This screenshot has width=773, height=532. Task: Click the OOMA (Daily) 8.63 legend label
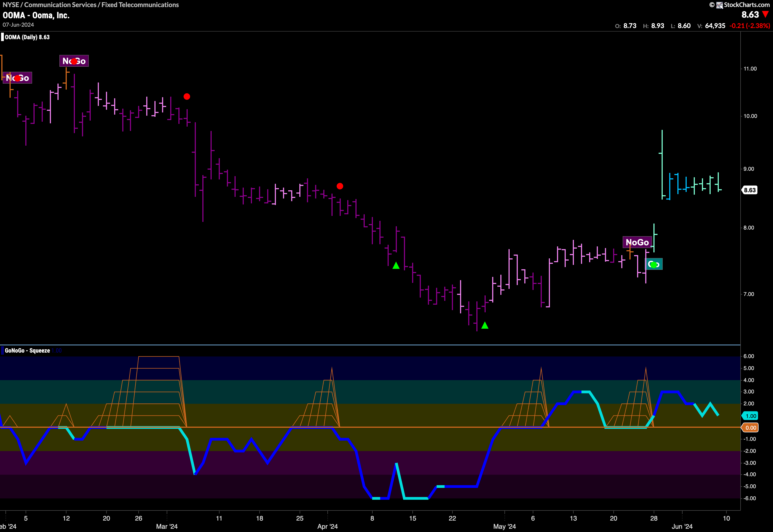pos(27,37)
